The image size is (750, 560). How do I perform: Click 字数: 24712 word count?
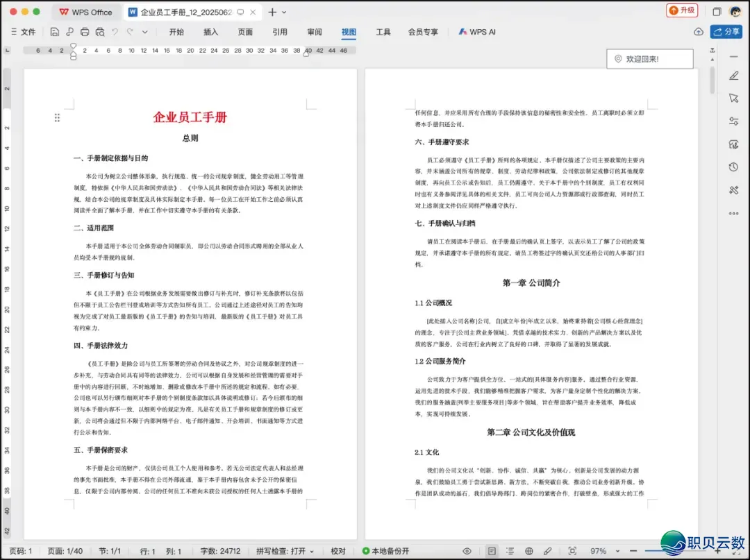(x=220, y=551)
